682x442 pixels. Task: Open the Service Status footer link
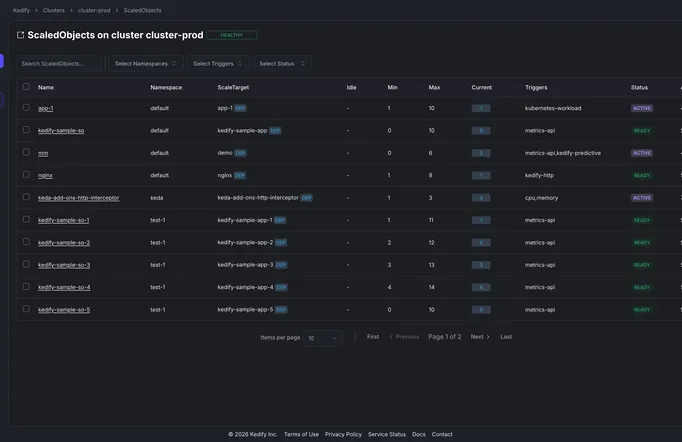click(x=387, y=434)
